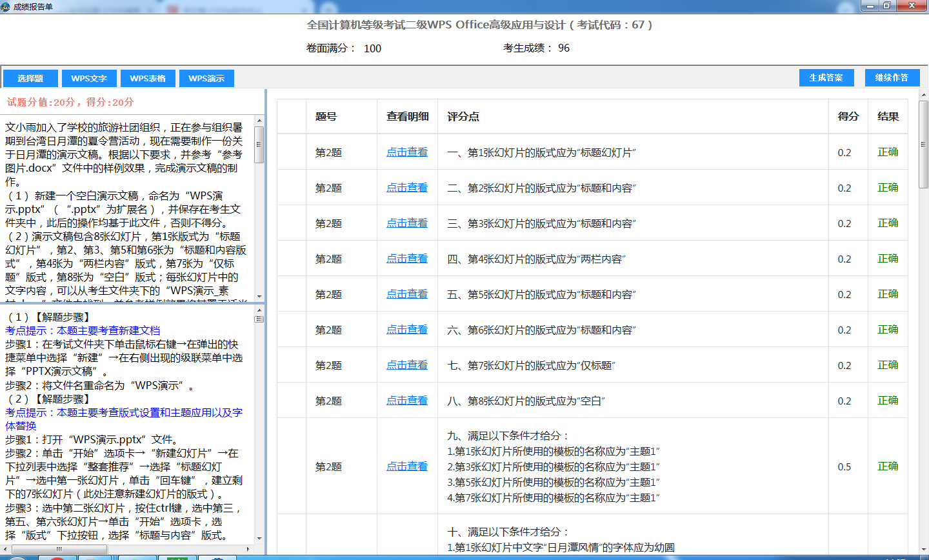Switch to the 选择题 tab
929x560 pixels.
pos(30,79)
